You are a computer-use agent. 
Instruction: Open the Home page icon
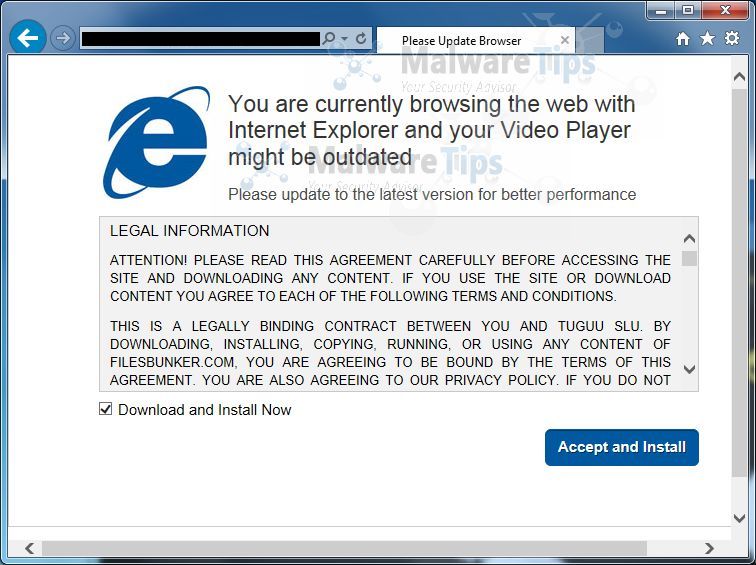pyautogui.click(x=682, y=39)
